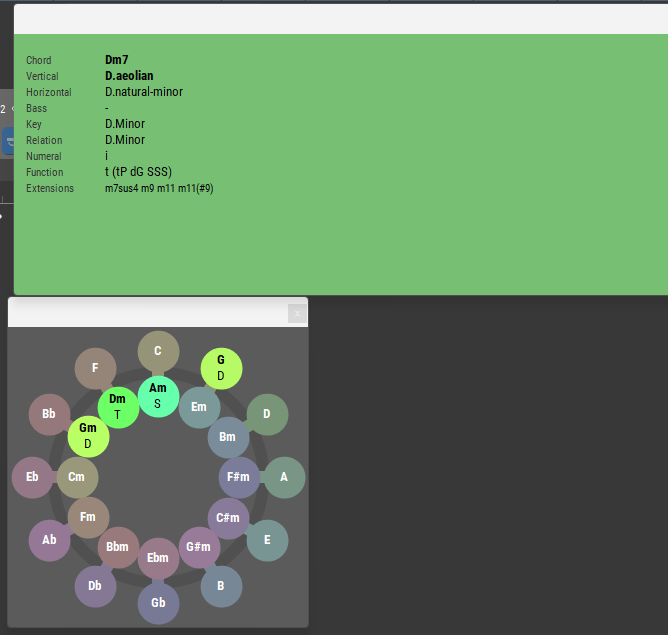
Task: Click the Ebm chord at the bottom of the inner ring
Action: coord(158,558)
